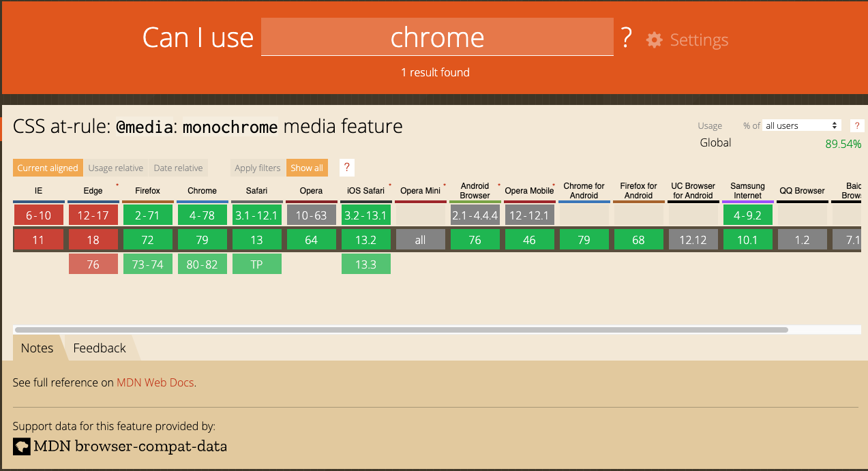The width and height of the screenshot is (868, 471).
Task: Focus the search field containing "chrome"
Action: coord(437,37)
